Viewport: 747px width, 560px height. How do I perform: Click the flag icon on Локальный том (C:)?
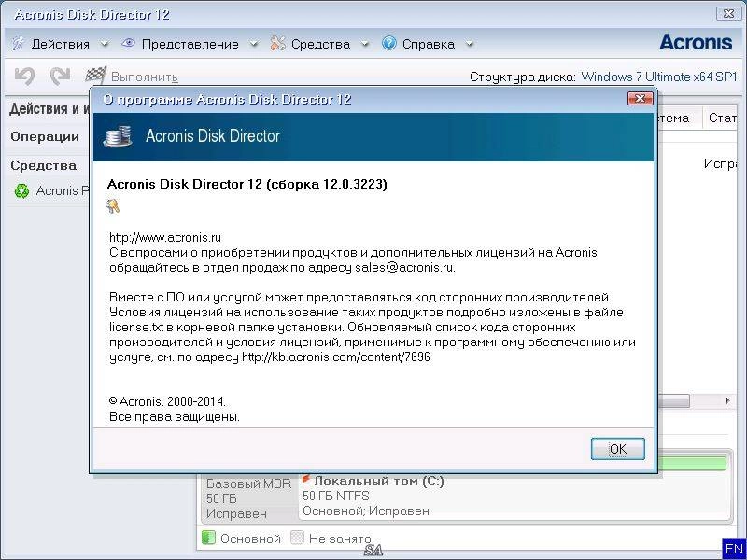(x=306, y=480)
